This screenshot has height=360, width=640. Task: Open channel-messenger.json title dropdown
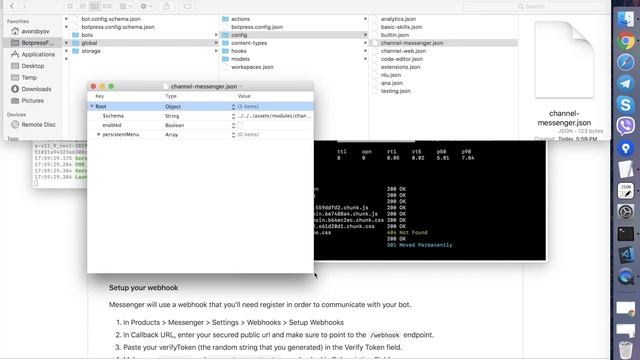[241, 86]
